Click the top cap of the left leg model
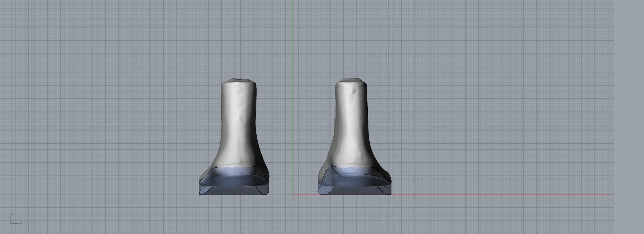 point(238,80)
